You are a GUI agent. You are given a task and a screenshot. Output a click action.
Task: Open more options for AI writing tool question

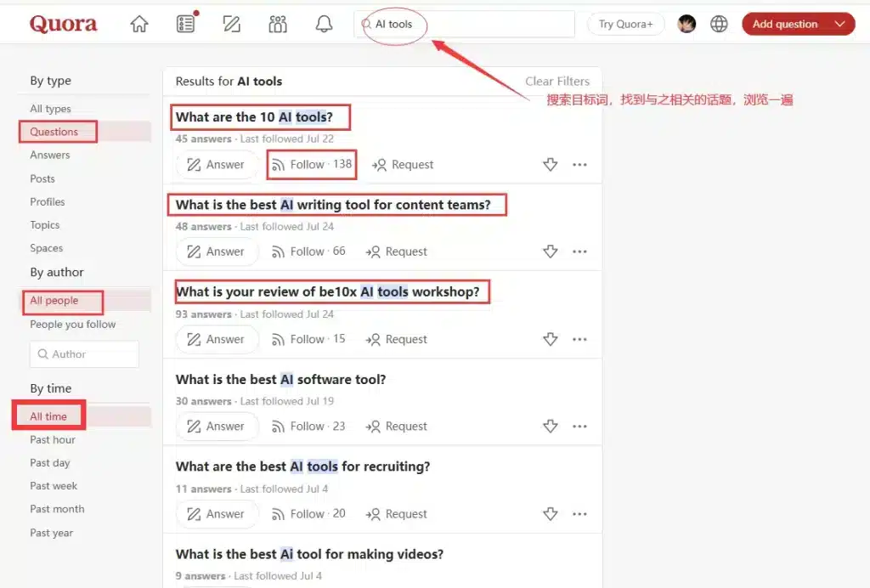pos(579,252)
